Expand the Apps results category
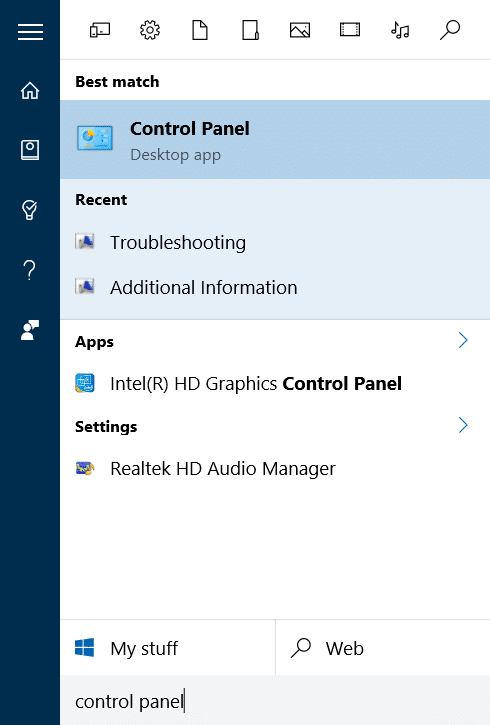The height and width of the screenshot is (725, 490). pos(463,340)
